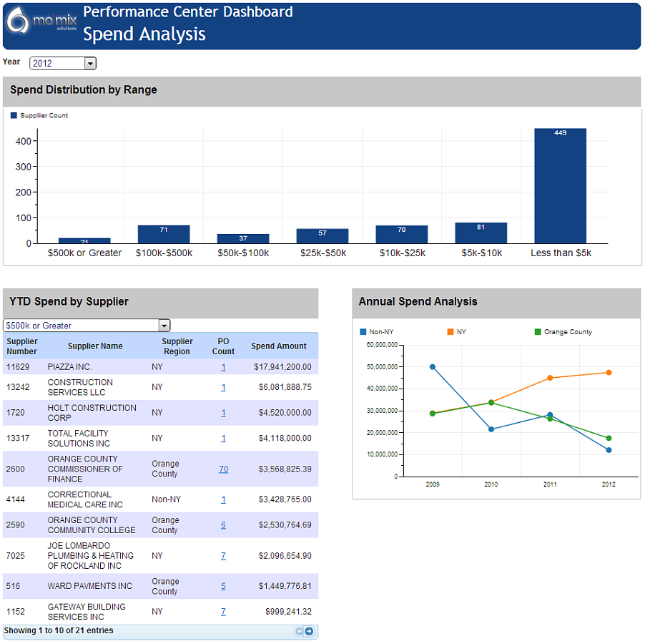Click the $25k-$50k bar showing 57
This screenshot has height=644, width=645.
(x=322, y=236)
